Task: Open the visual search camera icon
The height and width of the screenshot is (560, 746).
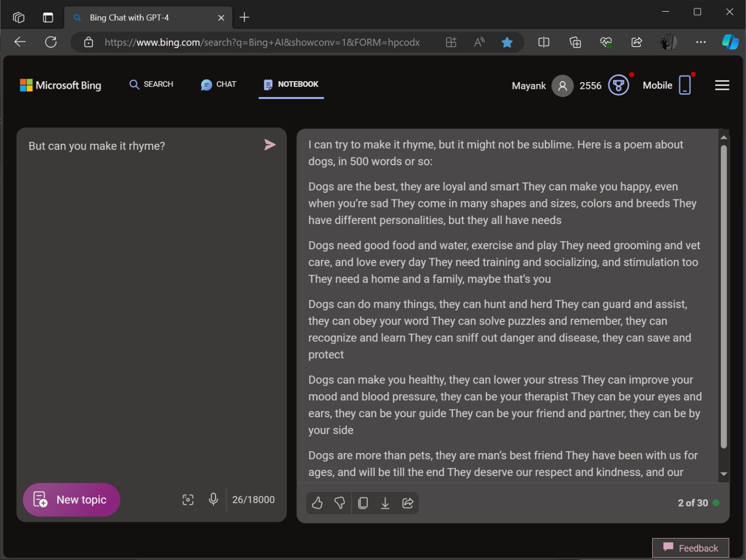Action: (188, 499)
